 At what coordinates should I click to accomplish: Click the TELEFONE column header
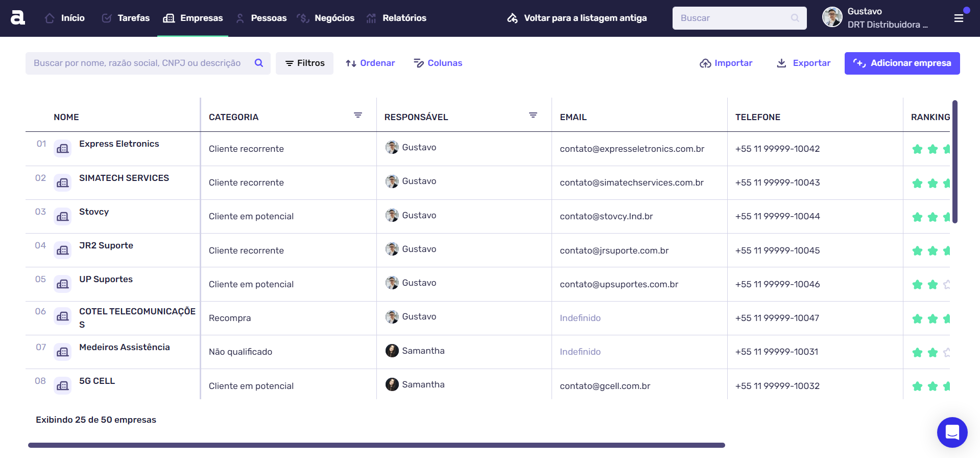pyautogui.click(x=758, y=117)
